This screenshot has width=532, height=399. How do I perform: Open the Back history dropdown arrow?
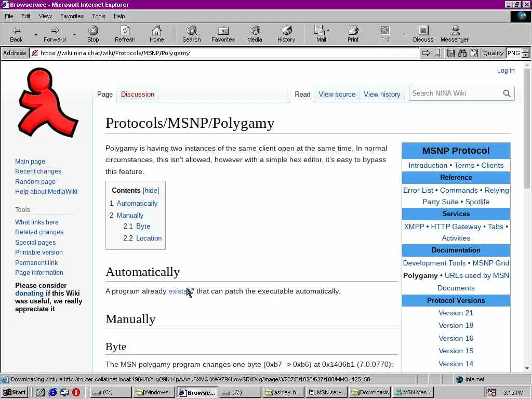coord(36,34)
